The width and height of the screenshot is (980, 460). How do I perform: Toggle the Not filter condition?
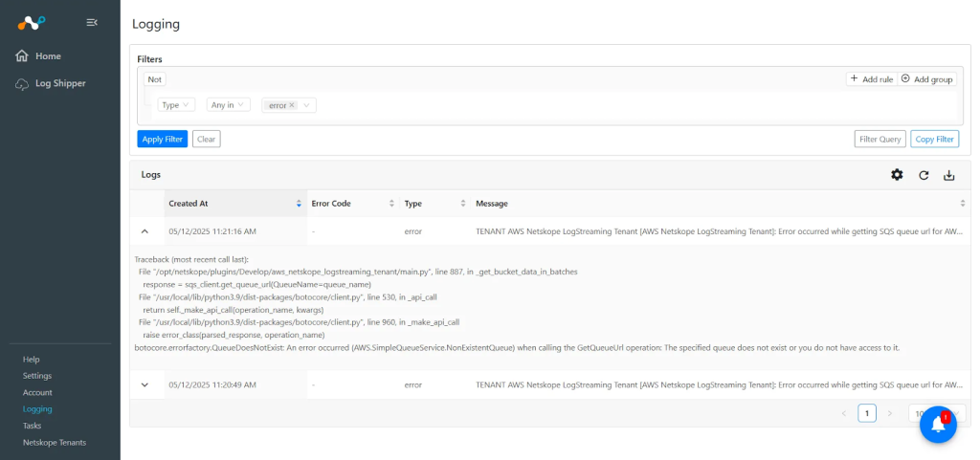(154, 79)
